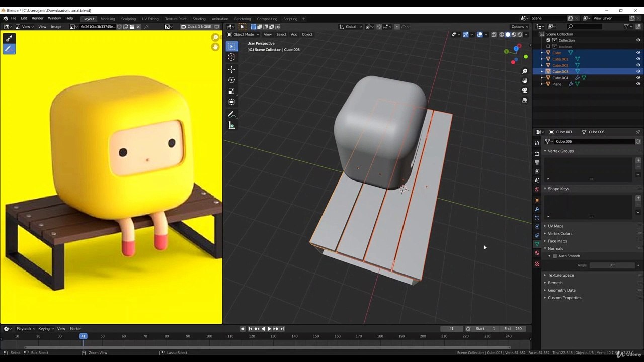Screen dimensions: 644x362
Task: Open the Object Mode dropdown
Action: pyautogui.click(x=244, y=34)
